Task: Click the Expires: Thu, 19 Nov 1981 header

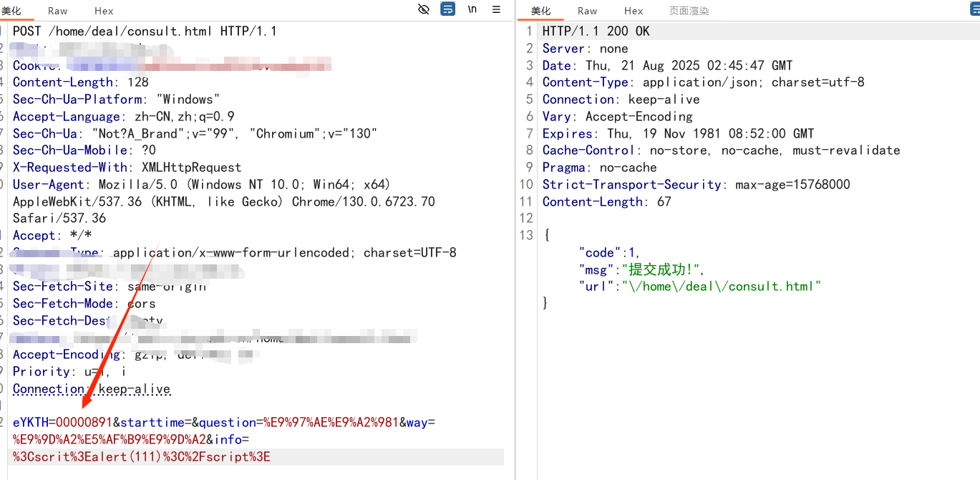Action: pos(679,134)
